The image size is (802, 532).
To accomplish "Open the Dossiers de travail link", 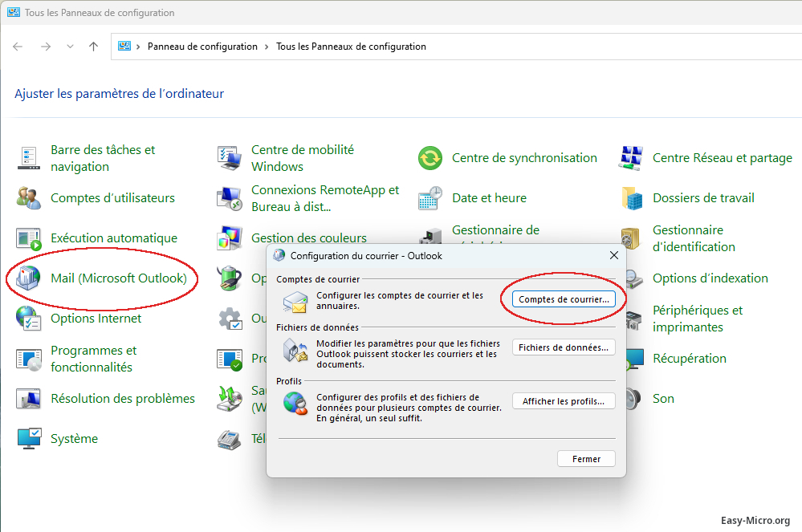I will (x=703, y=198).
